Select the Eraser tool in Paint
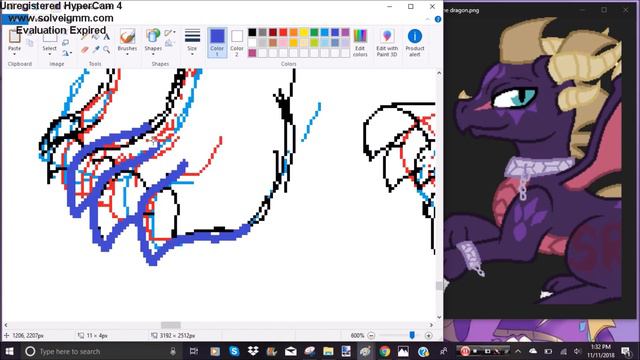The width and height of the screenshot is (640, 360). [x=85, y=49]
